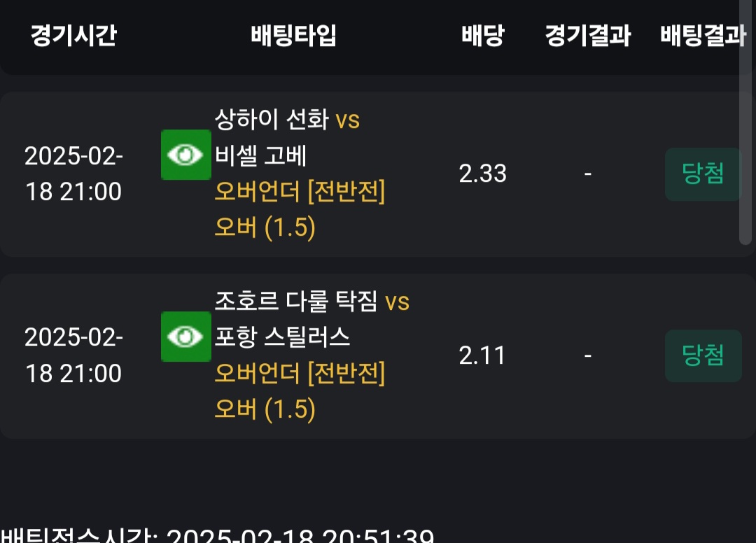The width and height of the screenshot is (756, 543).
Task: Click 당첨 badge on Pohang Steelers bet
Action: click(702, 355)
